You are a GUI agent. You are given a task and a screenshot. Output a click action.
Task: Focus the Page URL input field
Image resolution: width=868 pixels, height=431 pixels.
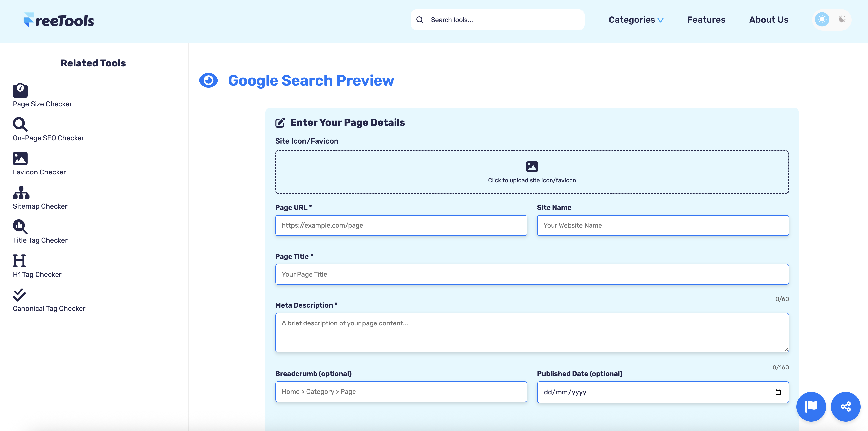click(401, 225)
